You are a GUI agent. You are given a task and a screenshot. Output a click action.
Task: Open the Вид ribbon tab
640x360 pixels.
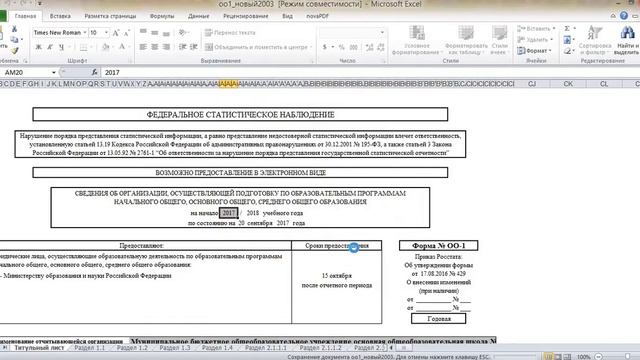(x=287, y=16)
